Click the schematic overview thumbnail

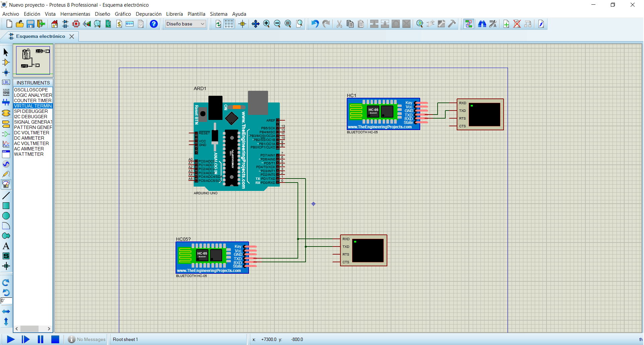click(33, 61)
